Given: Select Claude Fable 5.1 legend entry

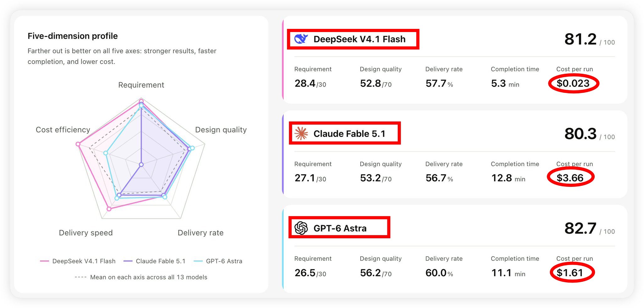Looking at the screenshot, I should [x=154, y=261].
